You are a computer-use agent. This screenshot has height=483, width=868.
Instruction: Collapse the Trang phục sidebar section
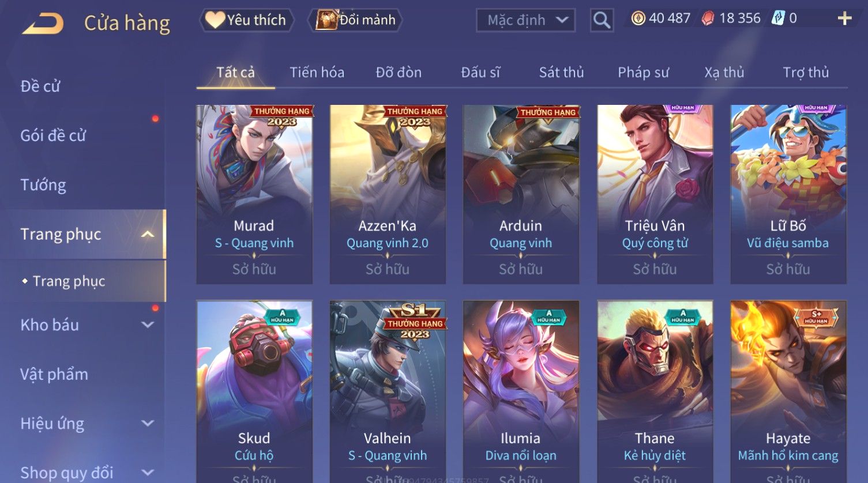click(148, 234)
